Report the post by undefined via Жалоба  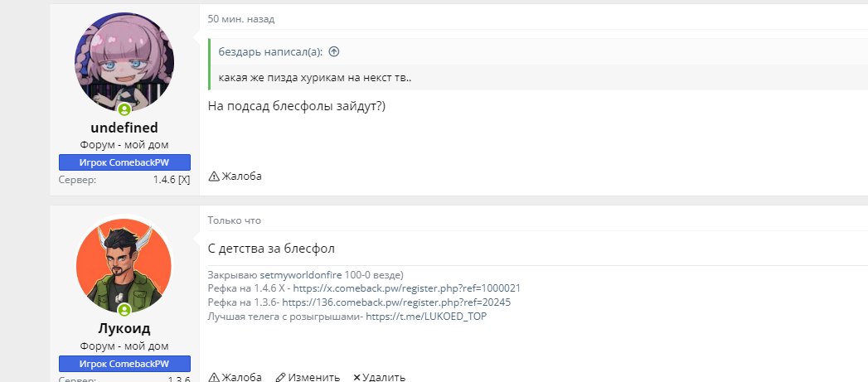click(x=235, y=176)
